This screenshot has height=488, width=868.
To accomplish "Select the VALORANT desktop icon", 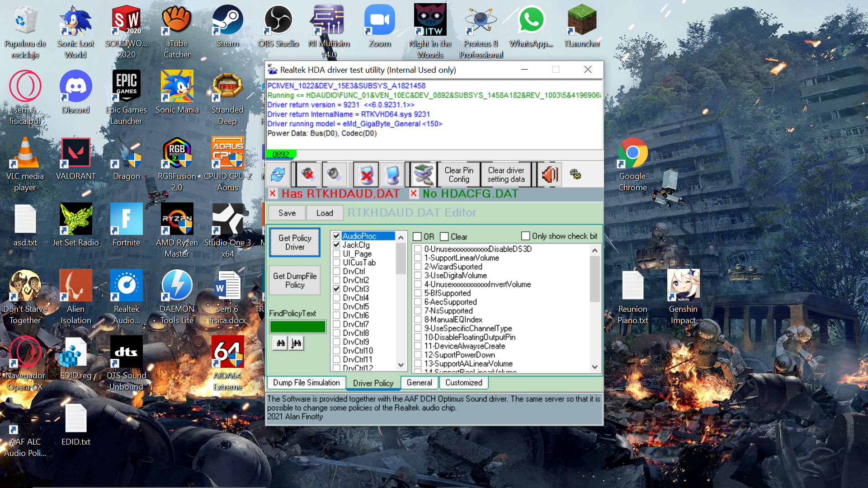I will (x=76, y=159).
